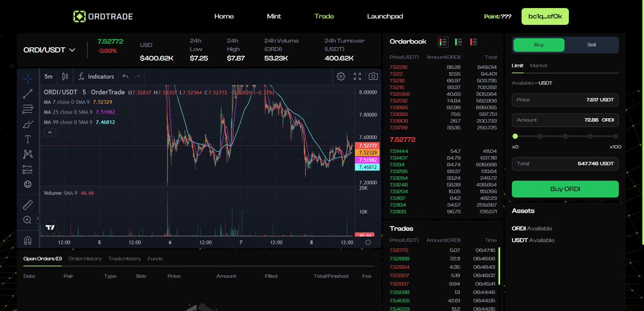Select the Text annotation tool
644x311 pixels.
pyautogui.click(x=28, y=139)
